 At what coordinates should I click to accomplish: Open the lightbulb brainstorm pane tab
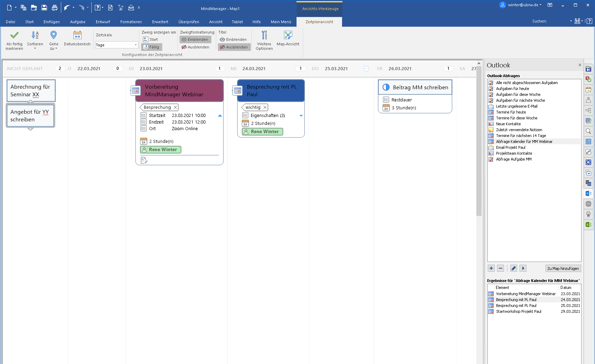(x=588, y=214)
